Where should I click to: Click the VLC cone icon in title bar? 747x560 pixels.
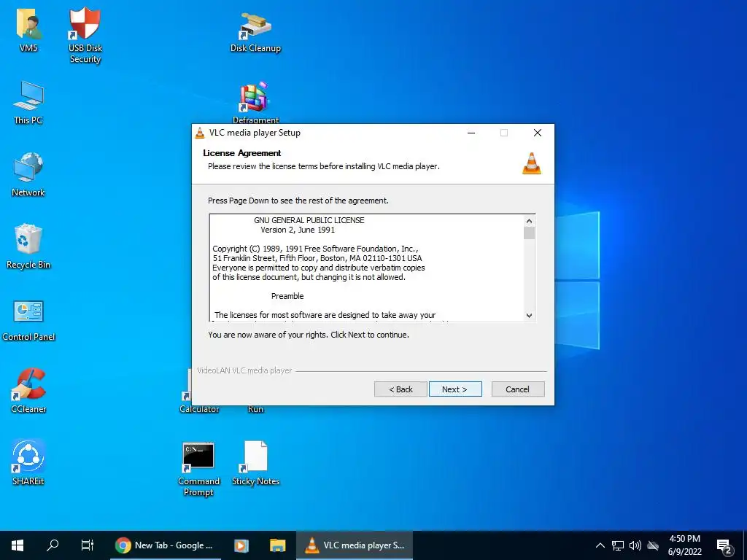tap(200, 133)
